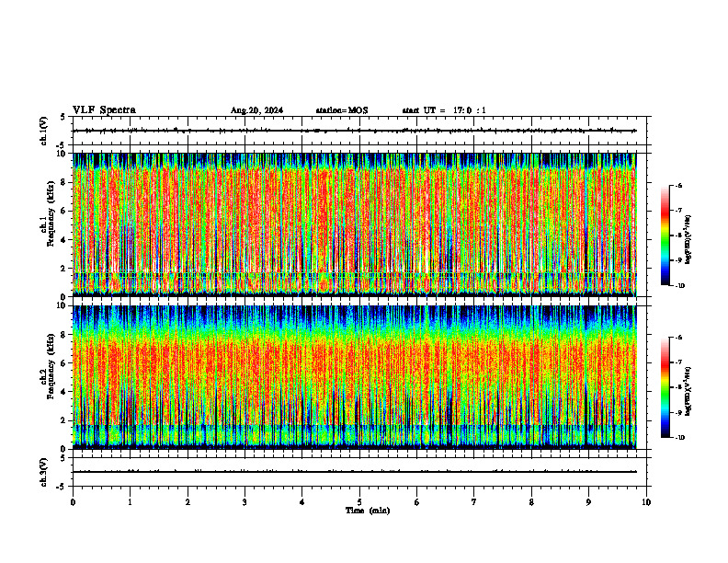Click time axis tick label '3'
This screenshot has width=728, height=563.
point(245,502)
